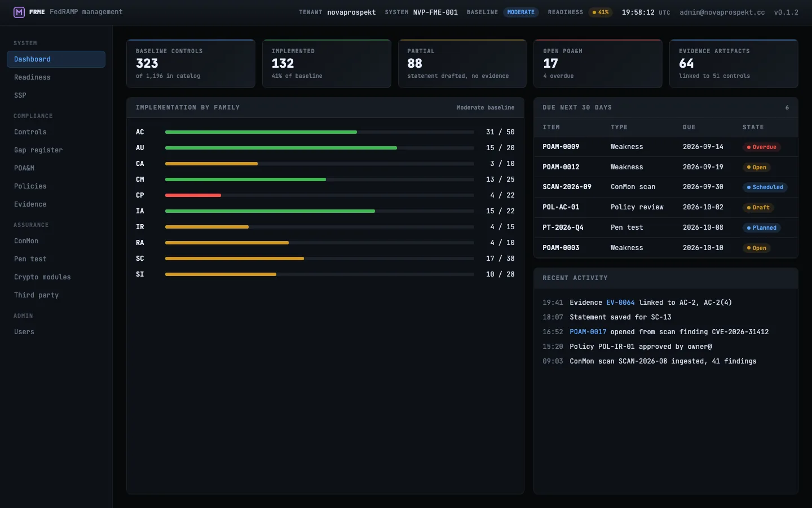Go to Evidence in sidebar
This screenshot has height=508, width=812.
coord(56,204)
